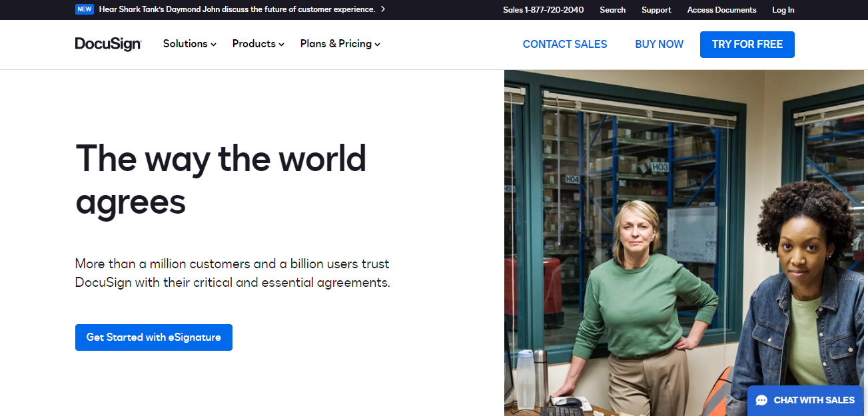
Task: Click the DocuSign logo
Action: pyautogui.click(x=108, y=44)
